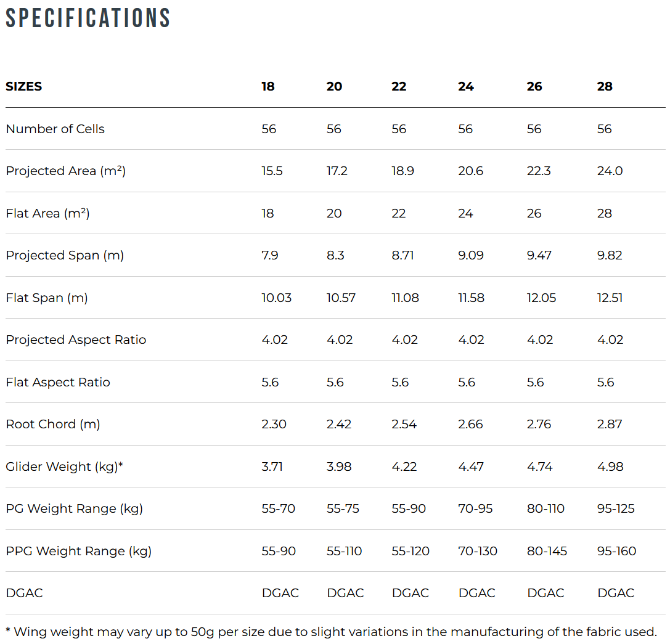Click the Glider Weight row label

click(64, 467)
